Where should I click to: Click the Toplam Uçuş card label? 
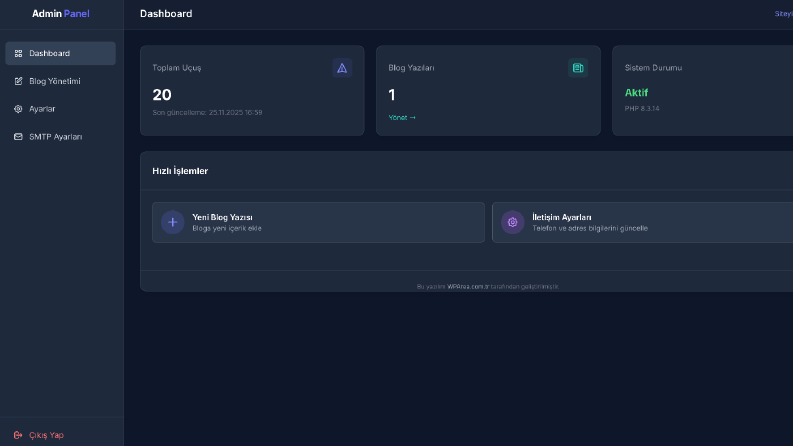click(177, 68)
